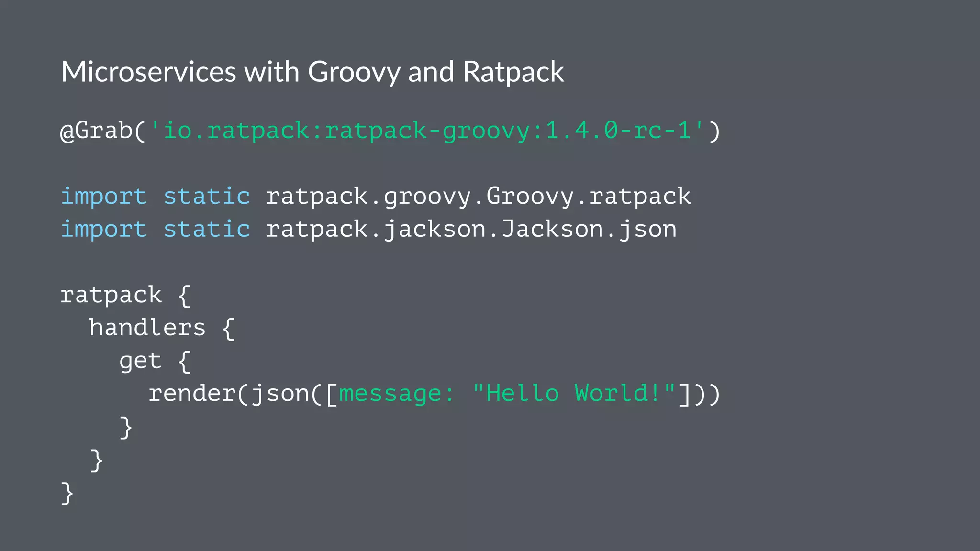Click the "Hello World!" string literal
This screenshot has height=551, width=980.
(574, 393)
